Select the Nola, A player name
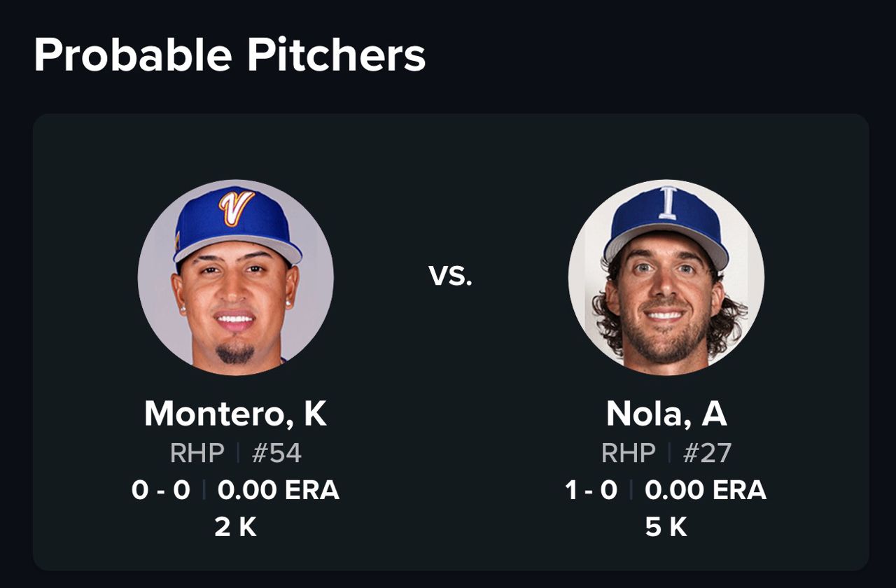Screen dimensions: 896x588 pyautogui.click(x=666, y=414)
